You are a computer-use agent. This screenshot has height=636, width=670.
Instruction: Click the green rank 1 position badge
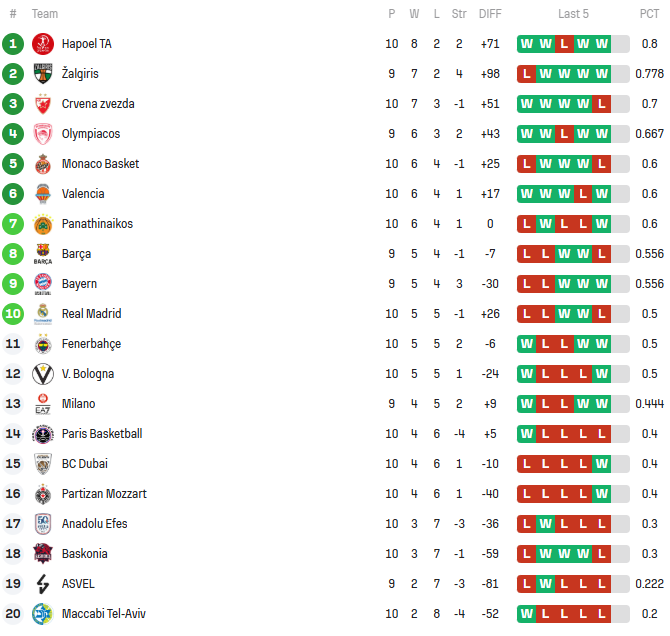(13, 44)
